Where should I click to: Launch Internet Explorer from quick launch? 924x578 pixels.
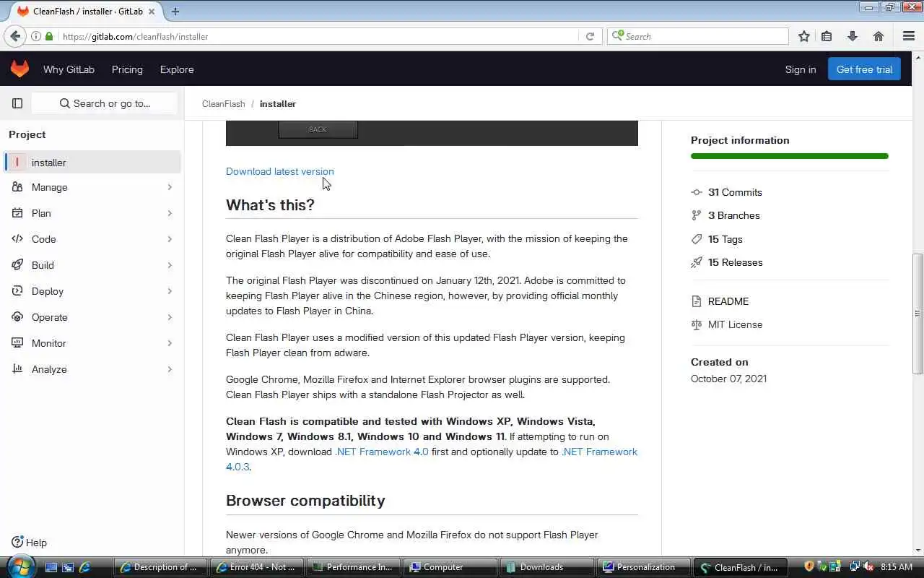[x=84, y=567]
